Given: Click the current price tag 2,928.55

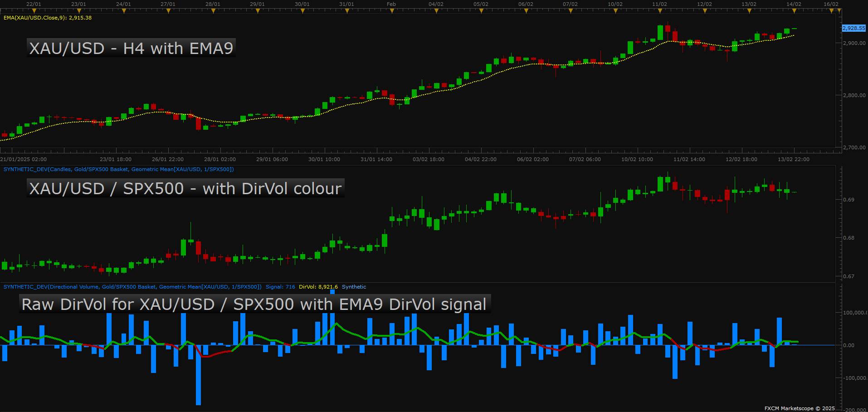Looking at the screenshot, I should 854,28.
